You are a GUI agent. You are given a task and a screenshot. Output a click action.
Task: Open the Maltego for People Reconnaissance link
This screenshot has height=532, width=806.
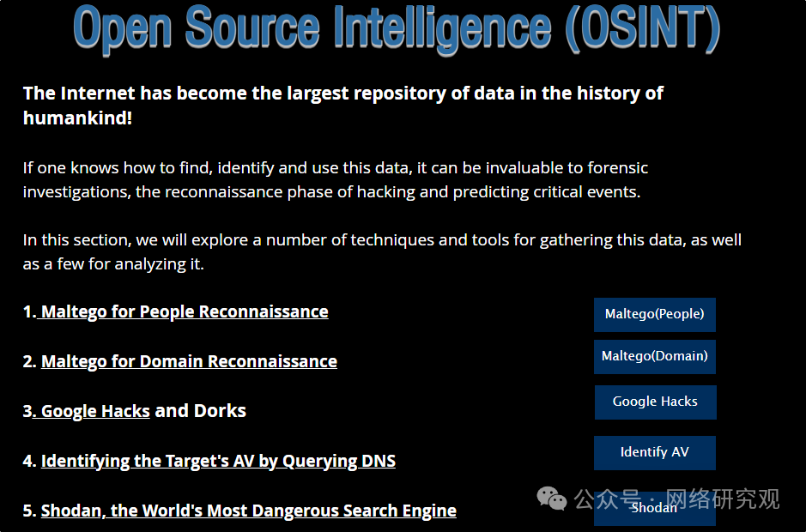(x=185, y=311)
